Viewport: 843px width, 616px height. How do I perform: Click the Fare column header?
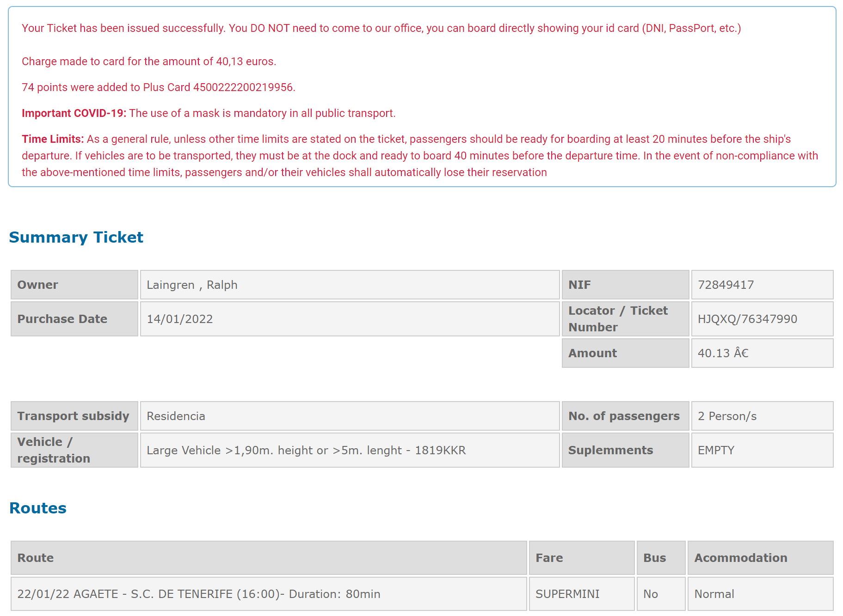pos(549,558)
